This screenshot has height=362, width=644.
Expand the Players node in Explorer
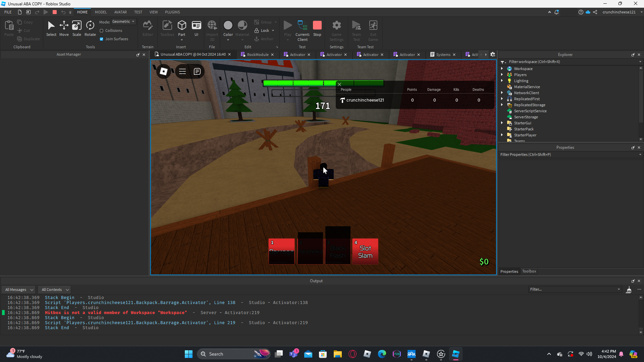502,75
